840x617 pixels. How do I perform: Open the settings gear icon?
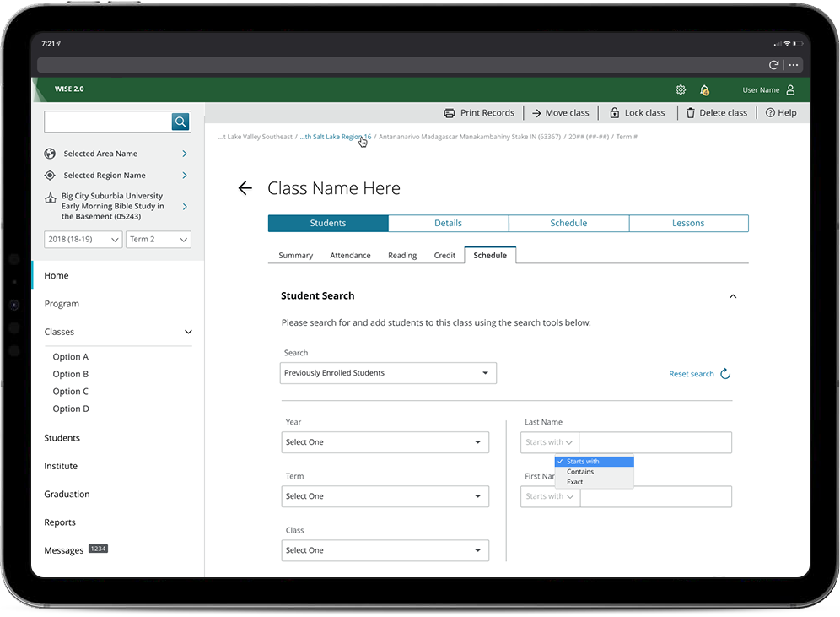(x=681, y=90)
